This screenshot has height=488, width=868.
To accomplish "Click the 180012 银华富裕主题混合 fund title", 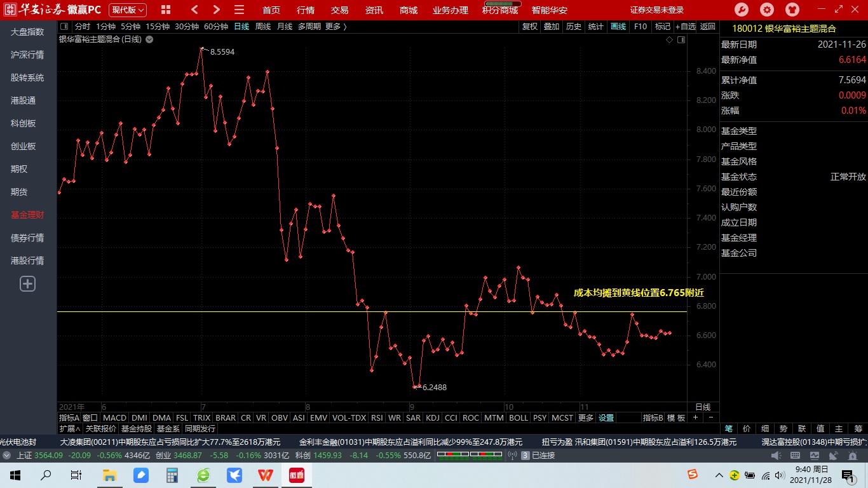I will point(784,29).
